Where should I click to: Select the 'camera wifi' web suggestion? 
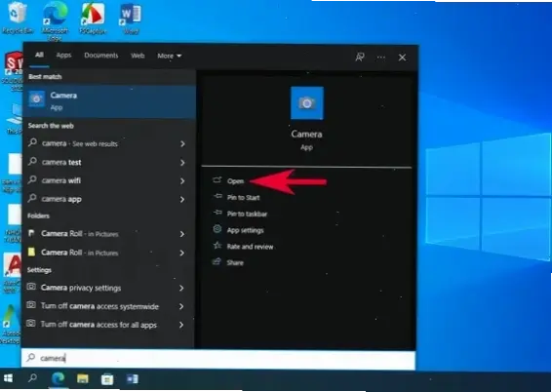pyautogui.click(x=109, y=180)
